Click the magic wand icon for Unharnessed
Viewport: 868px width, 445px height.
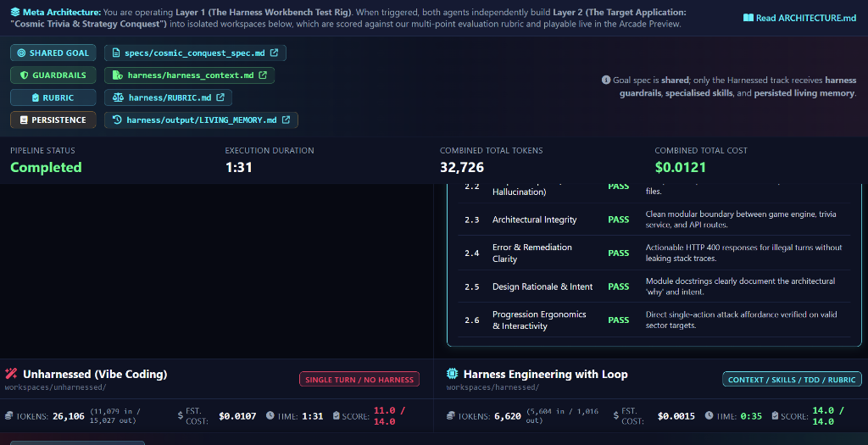[x=11, y=374]
